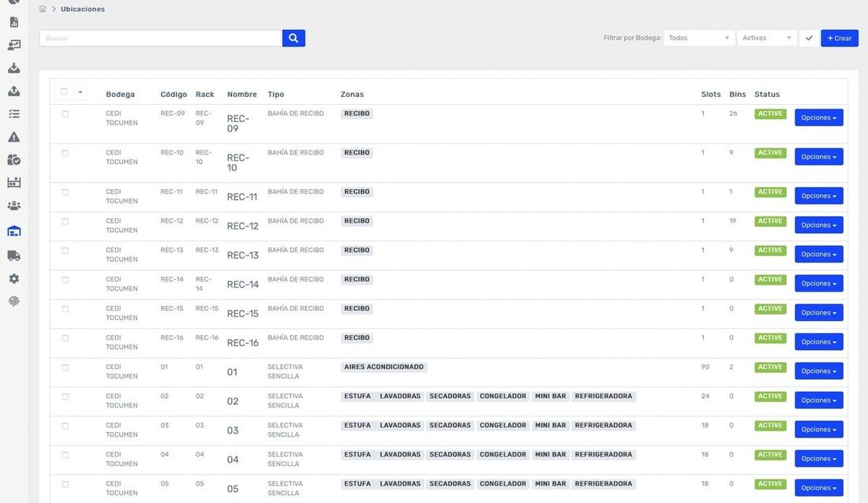Expand the bulk-select arrow beside header checkbox
Image resolution: width=868 pixels, height=503 pixels.
click(x=80, y=92)
